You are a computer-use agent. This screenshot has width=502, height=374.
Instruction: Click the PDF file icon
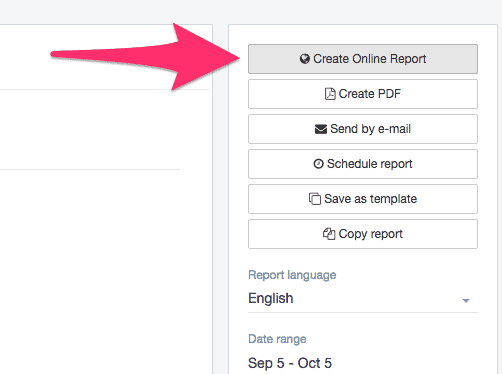tap(330, 94)
